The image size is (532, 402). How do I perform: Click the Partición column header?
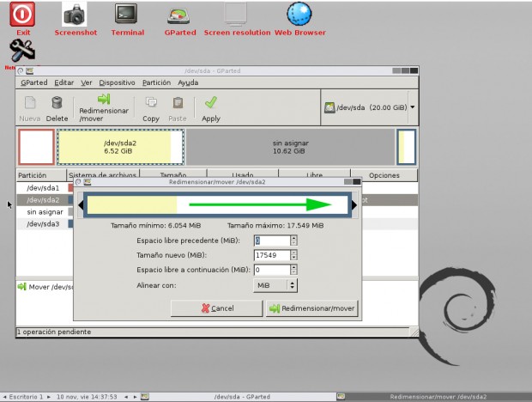(x=41, y=175)
